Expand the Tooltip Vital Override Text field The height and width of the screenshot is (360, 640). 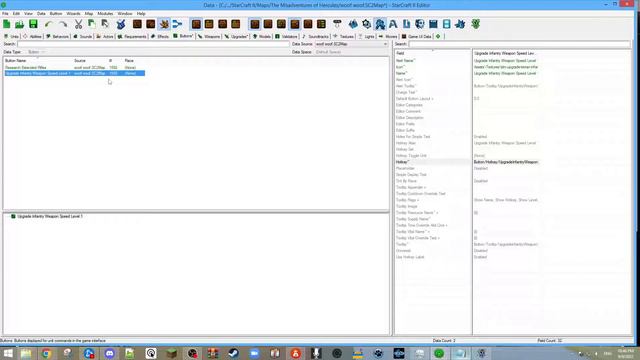click(x=418, y=238)
